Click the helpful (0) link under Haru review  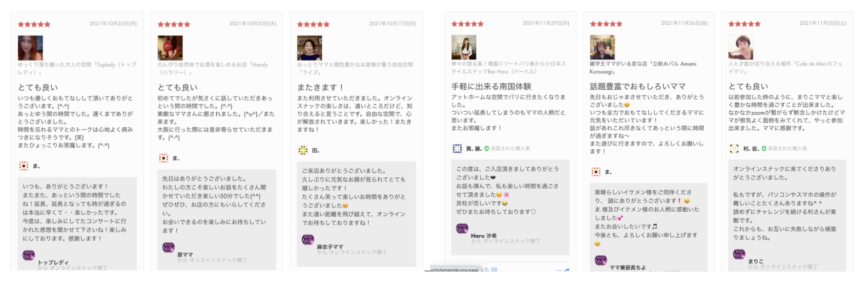click(489, 269)
